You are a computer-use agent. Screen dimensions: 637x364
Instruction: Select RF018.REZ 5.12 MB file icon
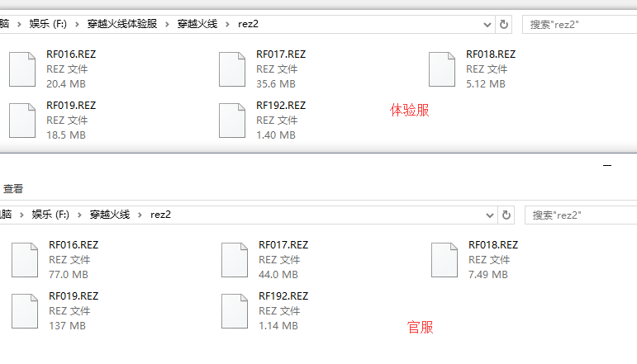coord(441,69)
